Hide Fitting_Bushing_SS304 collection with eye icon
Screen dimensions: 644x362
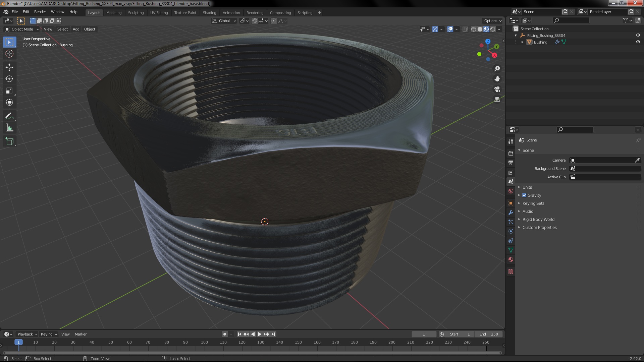pyautogui.click(x=638, y=35)
